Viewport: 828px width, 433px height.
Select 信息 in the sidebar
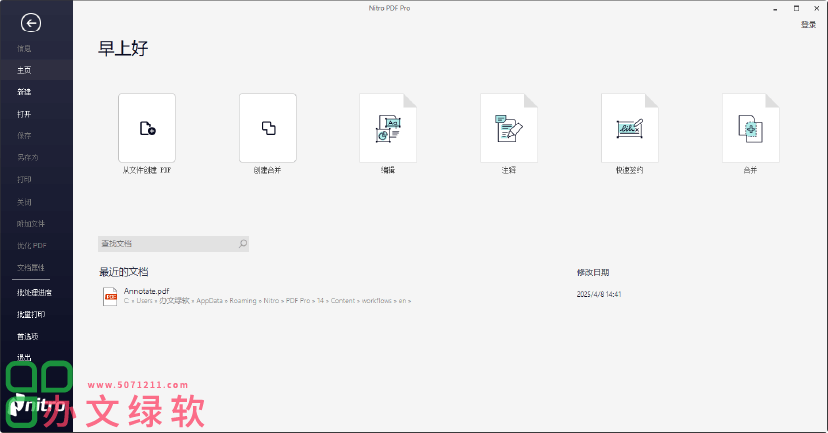coord(24,49)
